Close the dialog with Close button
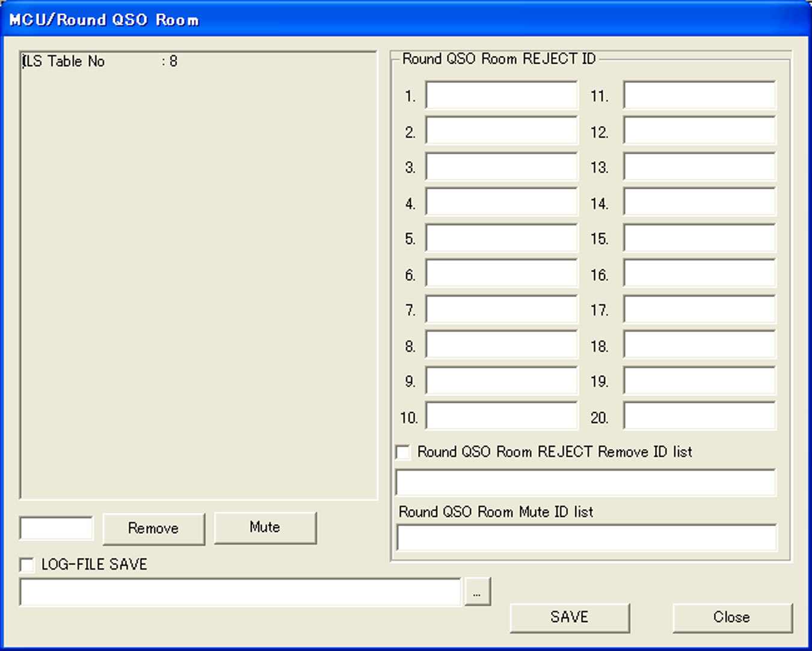Viewport: 812px width, 651px height. [x=731, y=617]
